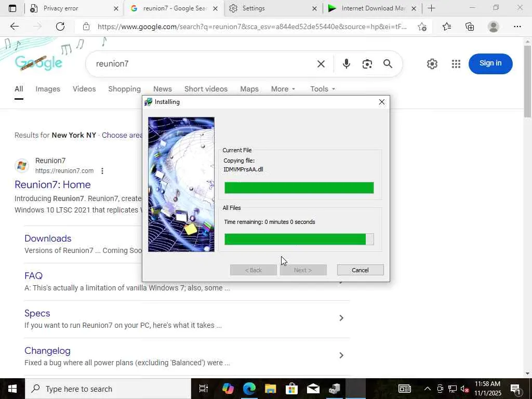Click Microsoft Edge taskbar icon

tap(249, 389)
